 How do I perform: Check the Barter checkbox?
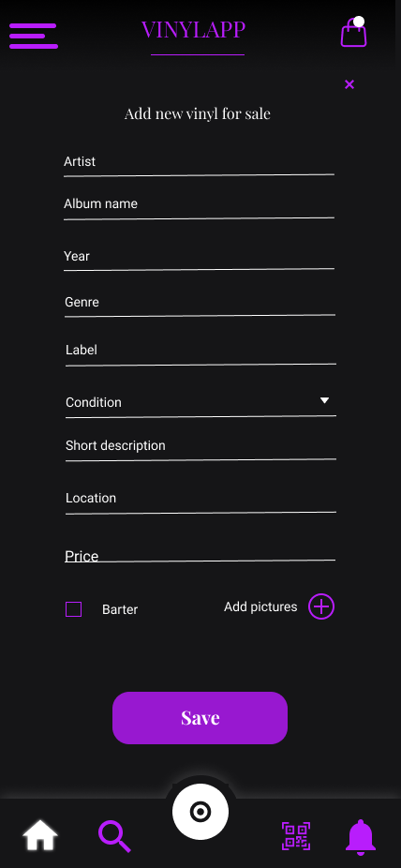tap(74, 609)
